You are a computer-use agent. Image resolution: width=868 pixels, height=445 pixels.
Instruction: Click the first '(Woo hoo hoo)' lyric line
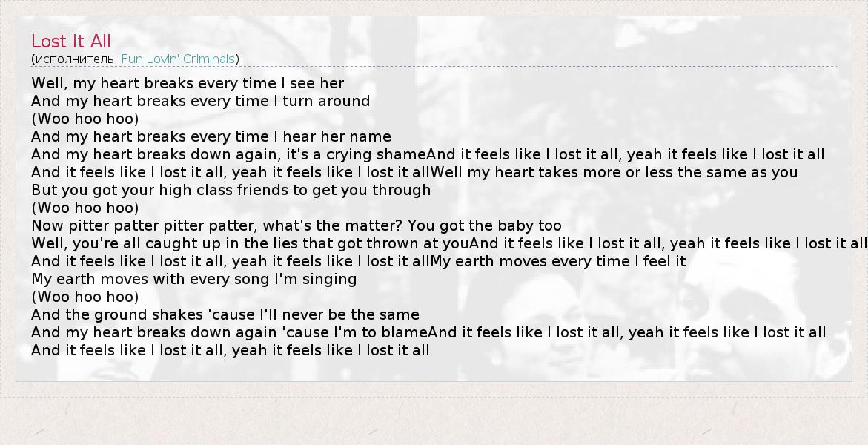[x=85, y=119]
